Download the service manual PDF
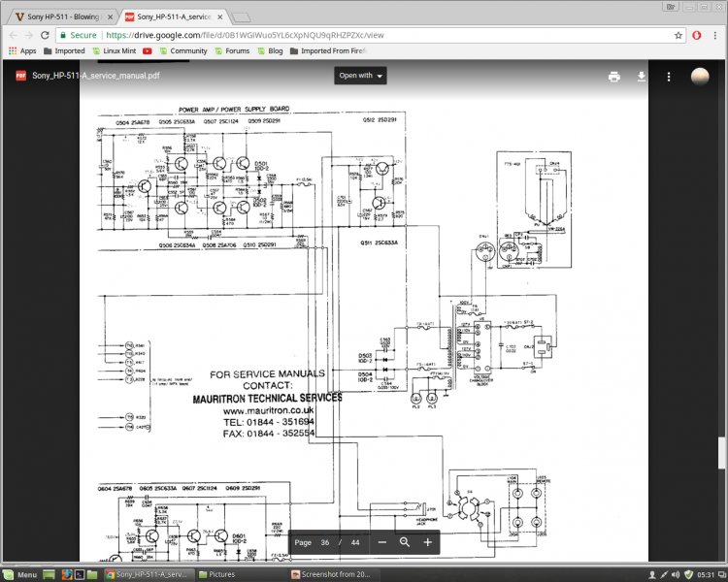Screen dimensions: 728x582 point(642,77)
